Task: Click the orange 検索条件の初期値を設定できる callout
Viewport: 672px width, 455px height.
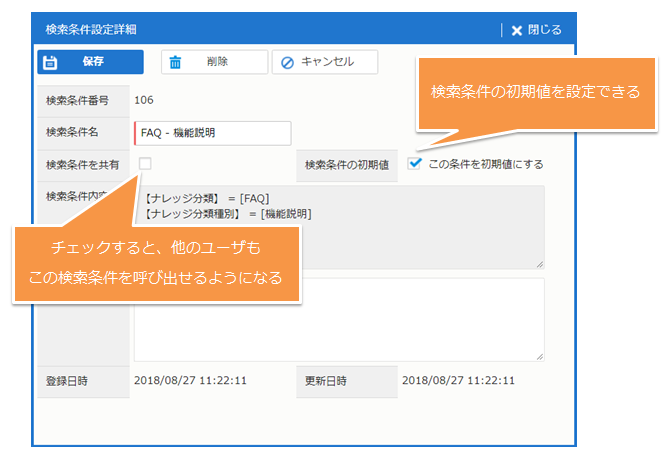Action: point(535,91)
